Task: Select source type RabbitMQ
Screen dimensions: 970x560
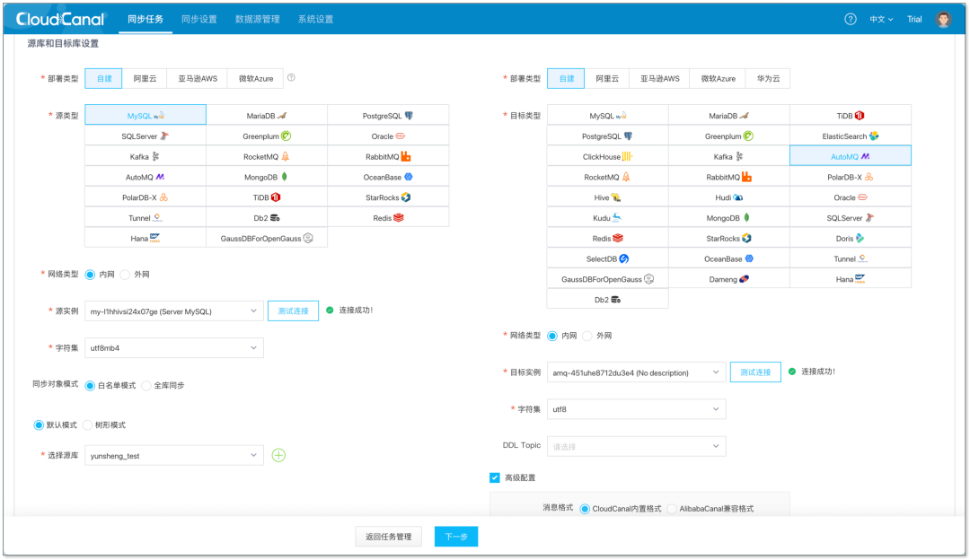Action: point(388,156)
